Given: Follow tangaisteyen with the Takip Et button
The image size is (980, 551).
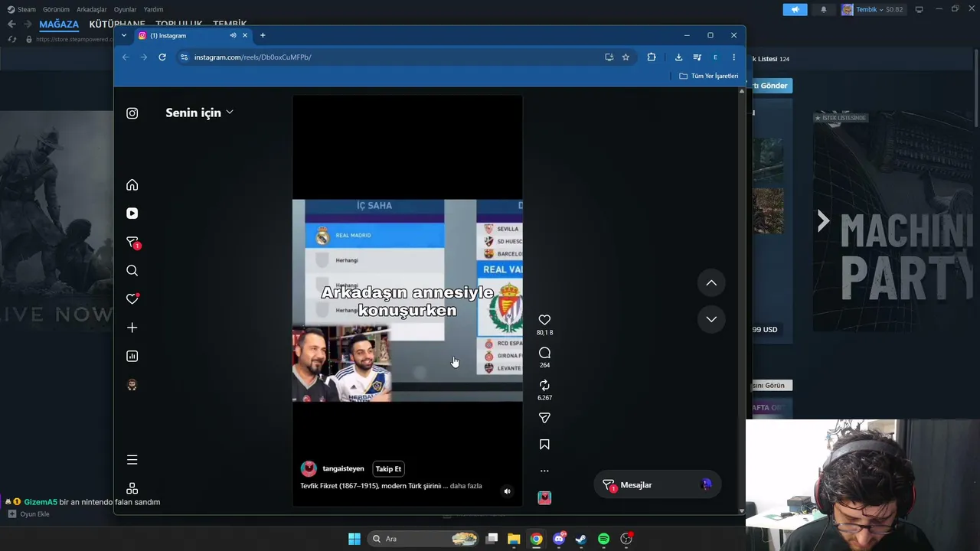Looking at the screenshot, I should click(388, 469).
